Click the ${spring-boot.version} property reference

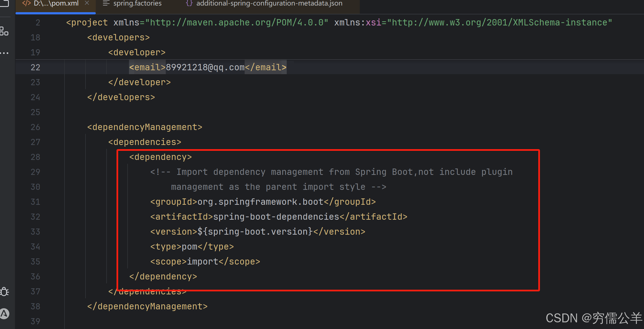click(255, 232)
